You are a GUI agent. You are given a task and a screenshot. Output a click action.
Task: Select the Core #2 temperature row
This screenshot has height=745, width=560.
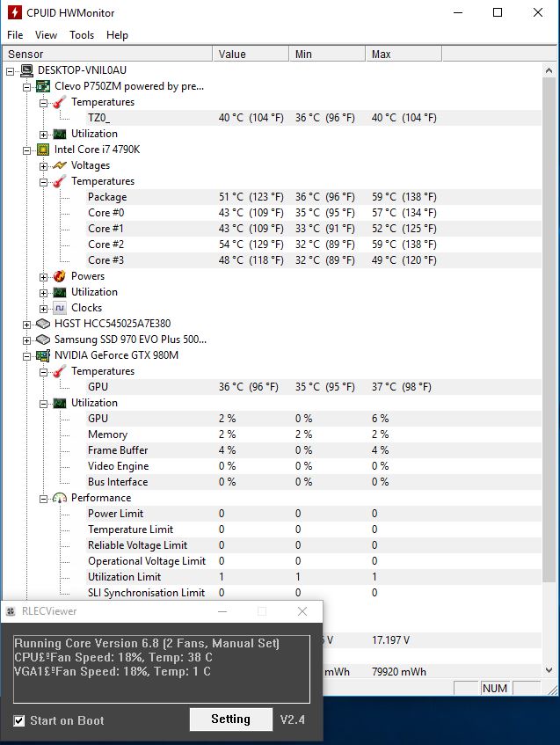[x=106, y=245]
